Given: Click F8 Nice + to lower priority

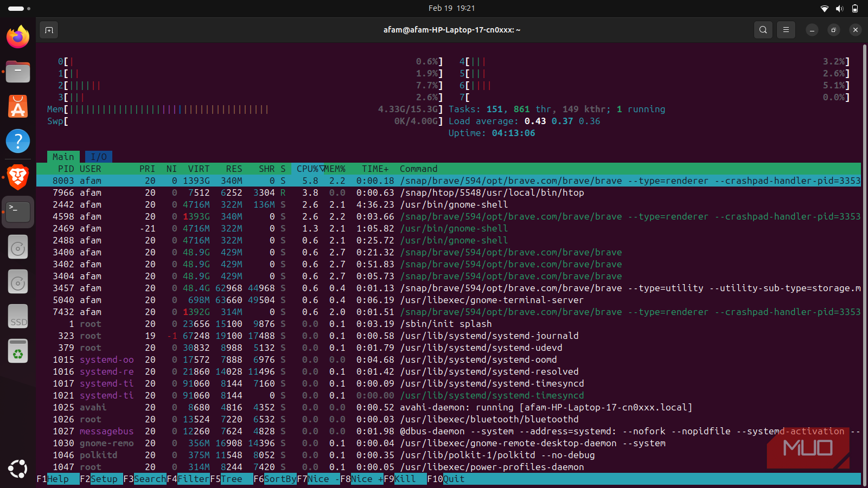Looking at the screenshot, I should [362, 479].
